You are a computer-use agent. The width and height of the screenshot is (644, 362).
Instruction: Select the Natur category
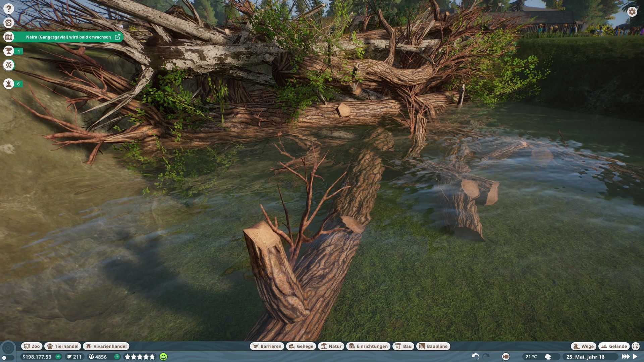coord(331,346)
